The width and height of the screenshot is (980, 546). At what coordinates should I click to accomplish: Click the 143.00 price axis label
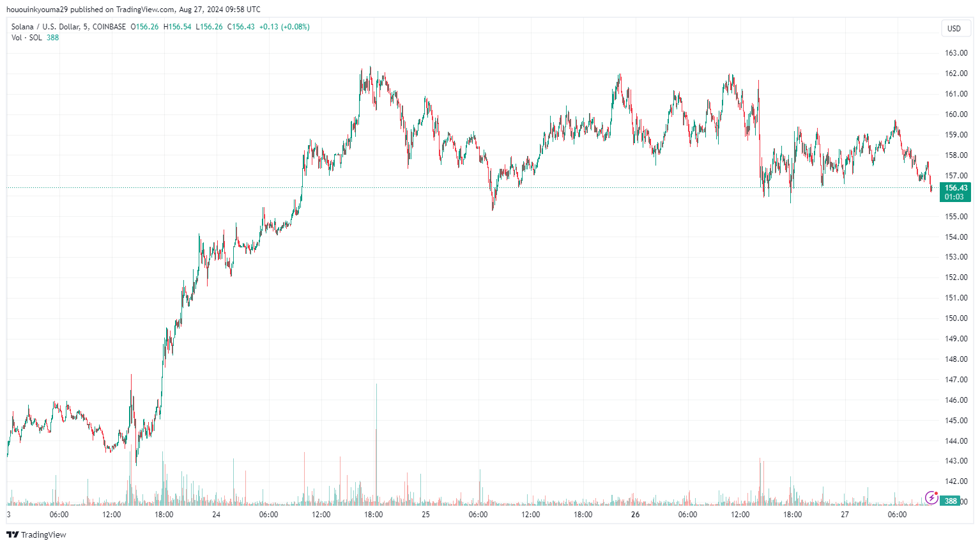pyautogui.click(x=956, y=461)
